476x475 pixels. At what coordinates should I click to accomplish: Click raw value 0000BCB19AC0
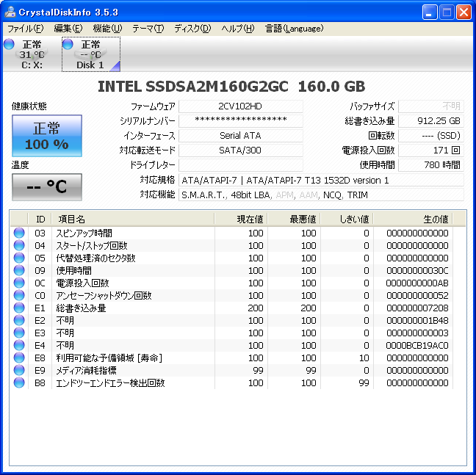click(417, 345)
